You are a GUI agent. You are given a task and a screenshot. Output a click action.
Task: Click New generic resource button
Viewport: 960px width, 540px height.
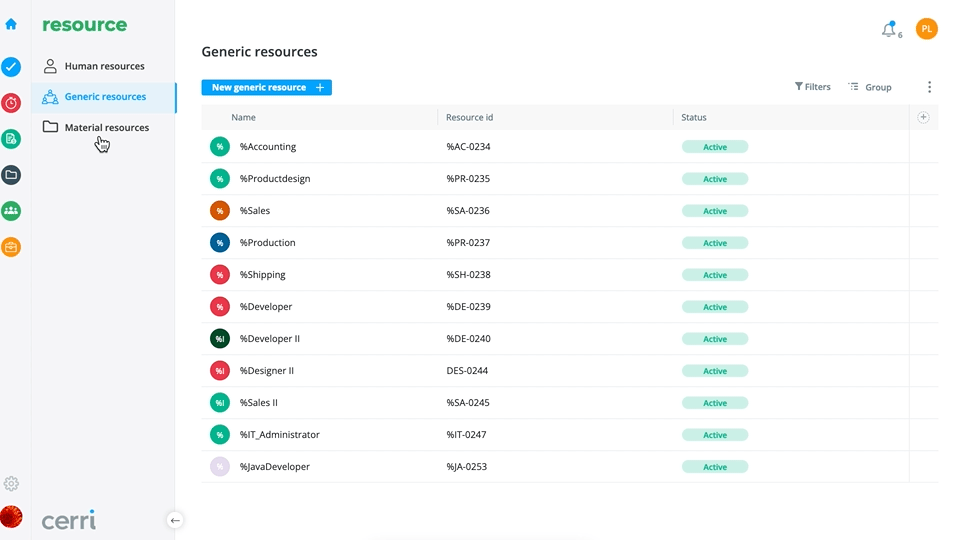266,88
